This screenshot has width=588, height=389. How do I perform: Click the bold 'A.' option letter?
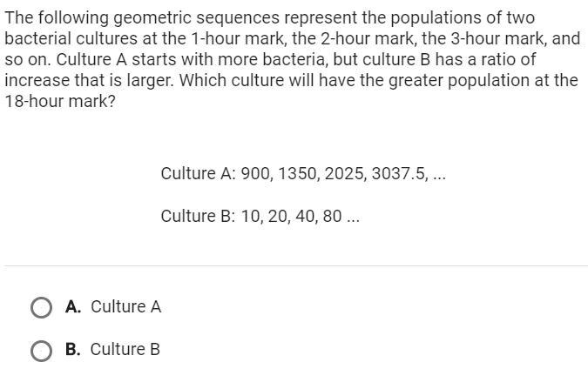tap(73, 307)
